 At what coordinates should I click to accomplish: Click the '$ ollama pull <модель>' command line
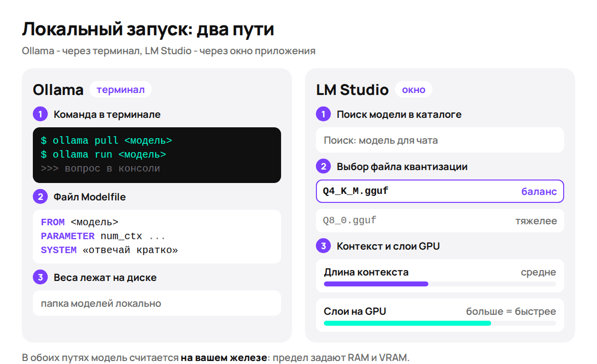[x=106, y=141]
